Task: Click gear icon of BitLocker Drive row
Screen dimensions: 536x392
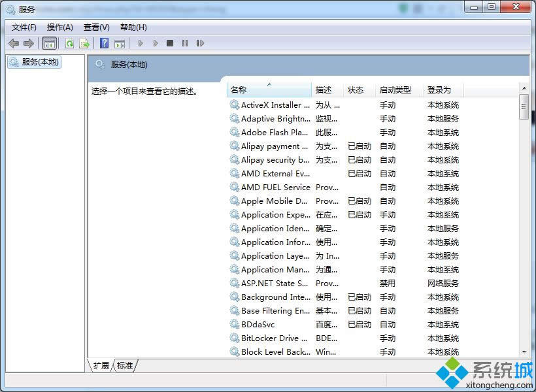Action: pos(235,338)
